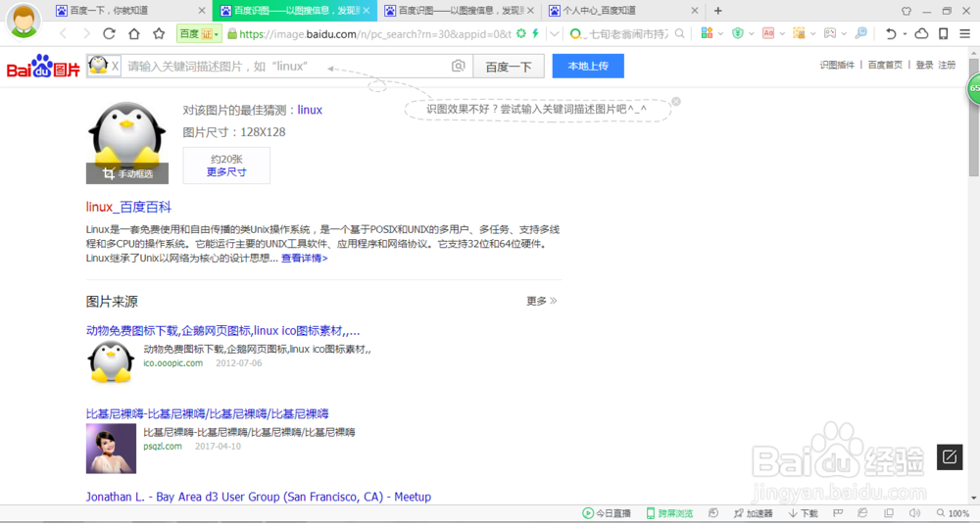Click the mobile phone icon in toolbar
This screenshot has width=980, height=526.
(x=943, y=33)
